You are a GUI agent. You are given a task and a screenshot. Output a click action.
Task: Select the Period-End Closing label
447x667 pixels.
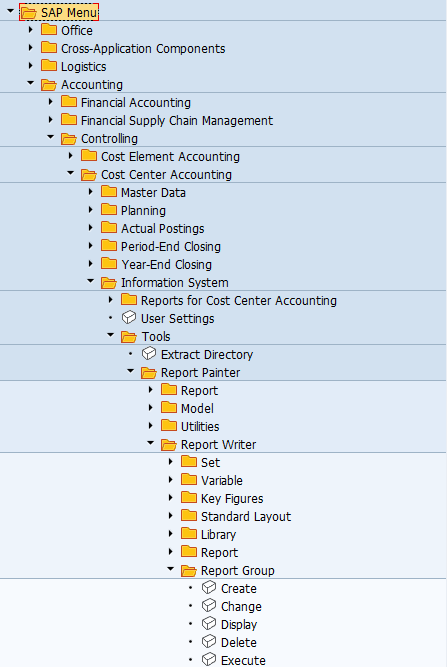pyautogui.click(x=171, y=247)
